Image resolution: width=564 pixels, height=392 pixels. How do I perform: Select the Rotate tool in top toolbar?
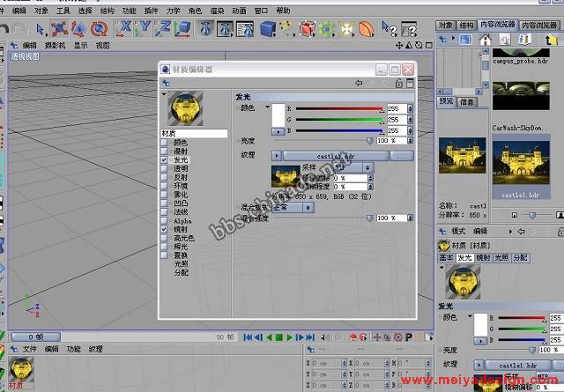click(99, 29)
